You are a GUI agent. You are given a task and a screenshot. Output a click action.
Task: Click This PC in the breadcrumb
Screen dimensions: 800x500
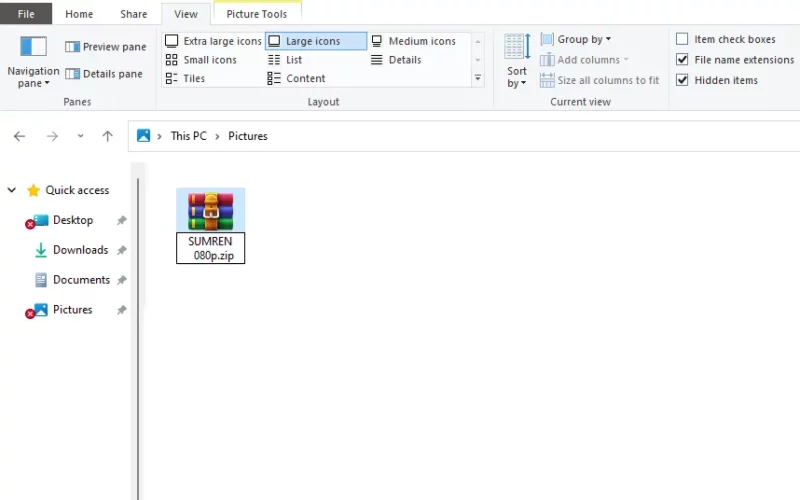tap(189, 136)
